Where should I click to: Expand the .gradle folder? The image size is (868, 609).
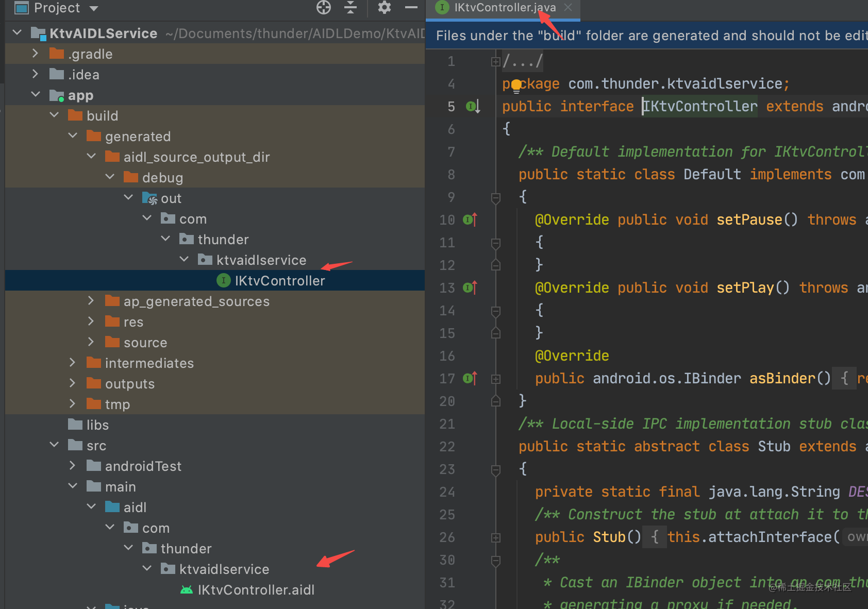coord(35,54)
